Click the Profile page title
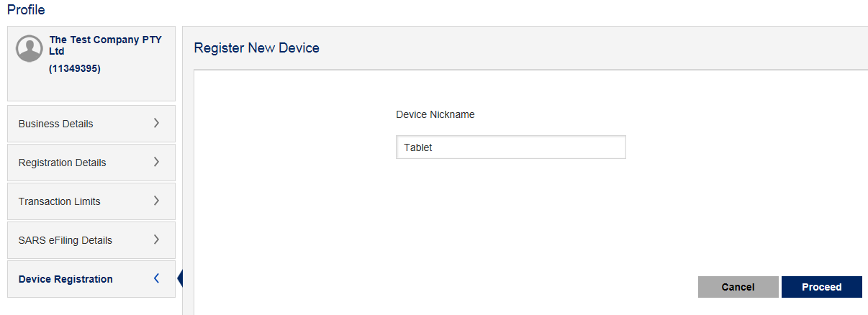This screenshot has width=868, height=315. (26, 9)
